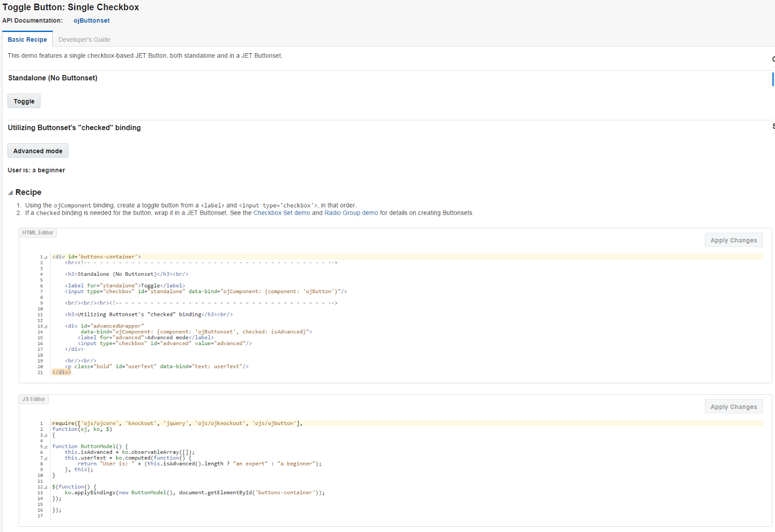Apply Changes in the HTML Editor

point(733,240)
